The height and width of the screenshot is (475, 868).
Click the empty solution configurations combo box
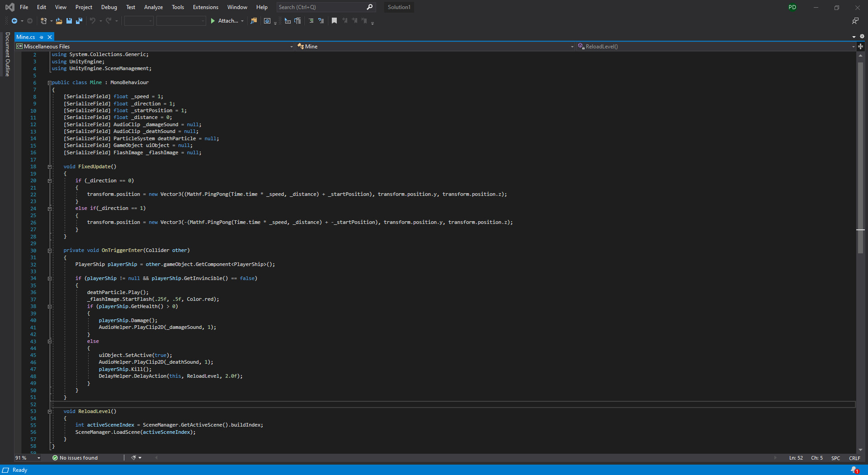(x=139, y=21)
